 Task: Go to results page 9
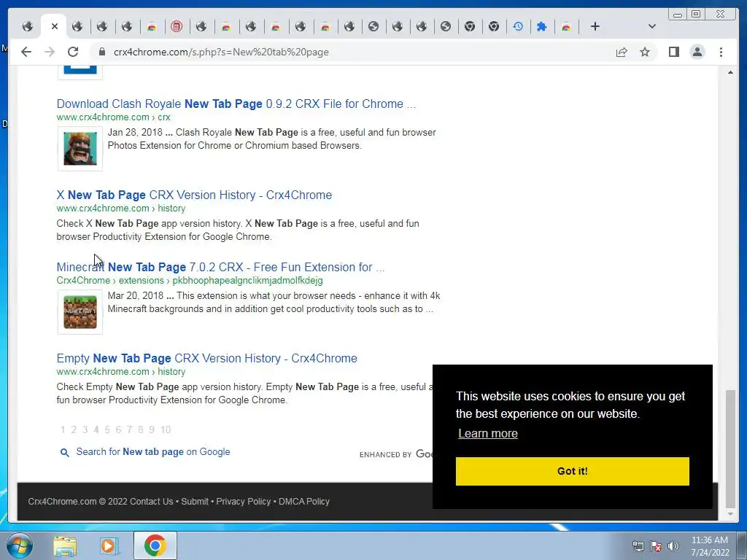coord(152,429)
